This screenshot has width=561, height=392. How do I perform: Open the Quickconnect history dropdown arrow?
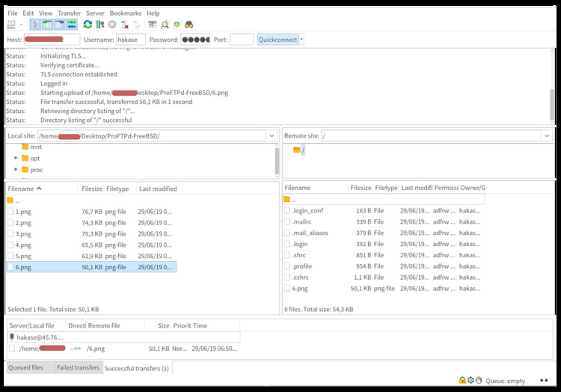[x=301, y=40]
